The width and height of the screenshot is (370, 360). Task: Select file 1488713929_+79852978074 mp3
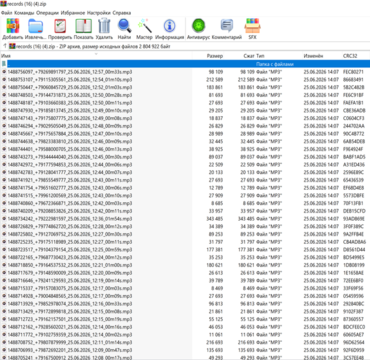[x=70, y=304]
